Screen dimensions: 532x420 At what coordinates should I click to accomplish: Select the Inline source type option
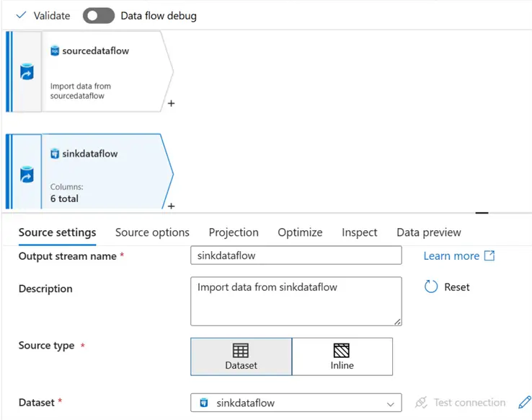[x=342, y=356]
